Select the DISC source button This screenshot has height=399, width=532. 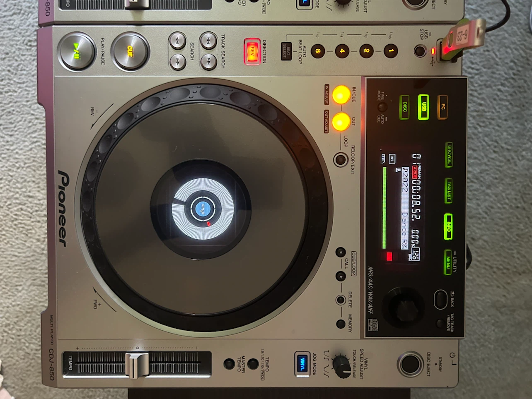pos(404,107)
